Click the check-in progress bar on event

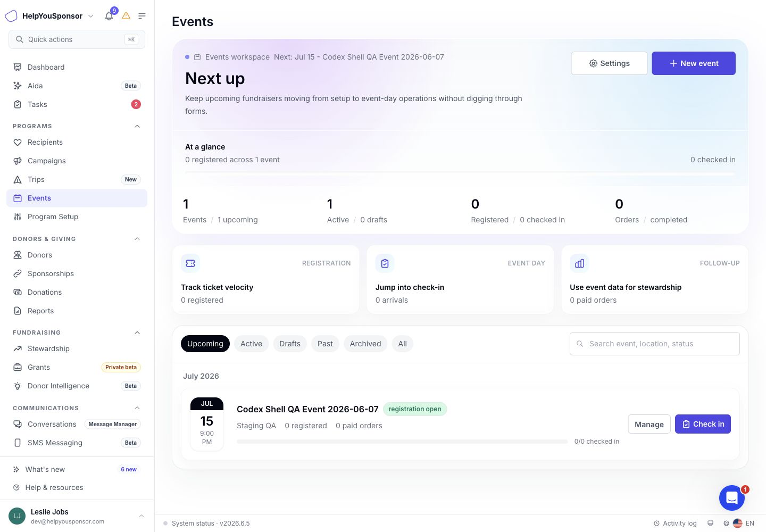pyautogui.click(x=402, y=442)
